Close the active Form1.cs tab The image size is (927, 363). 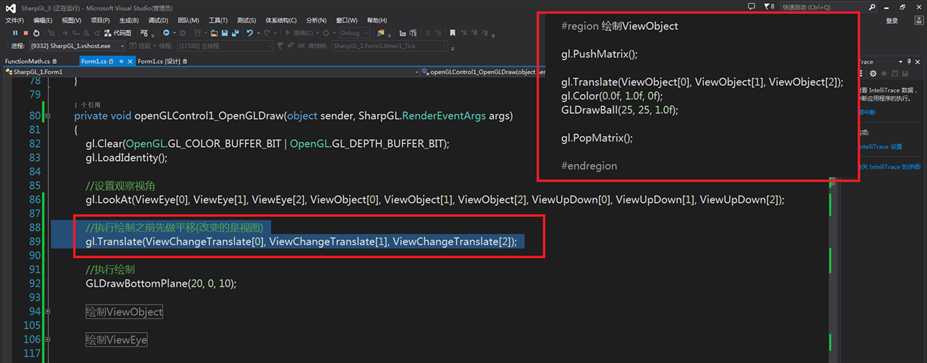(131, 61)
